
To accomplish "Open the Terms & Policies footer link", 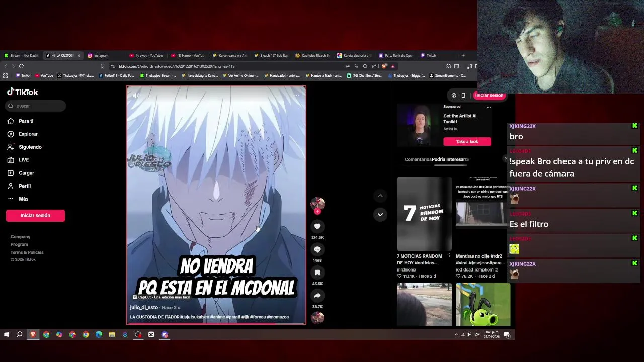I will tap(27, 252).
